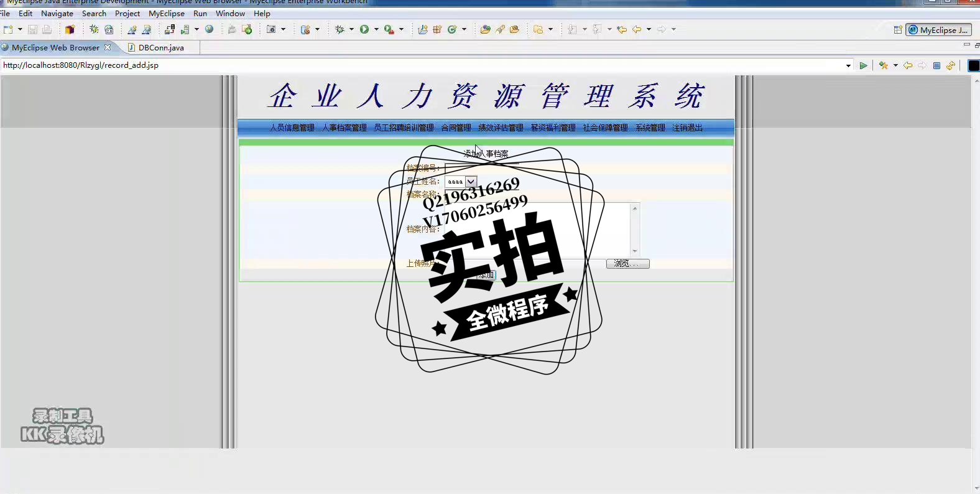Click the New file toolbar icon
The image size is (980, 494).
[8, 29]
